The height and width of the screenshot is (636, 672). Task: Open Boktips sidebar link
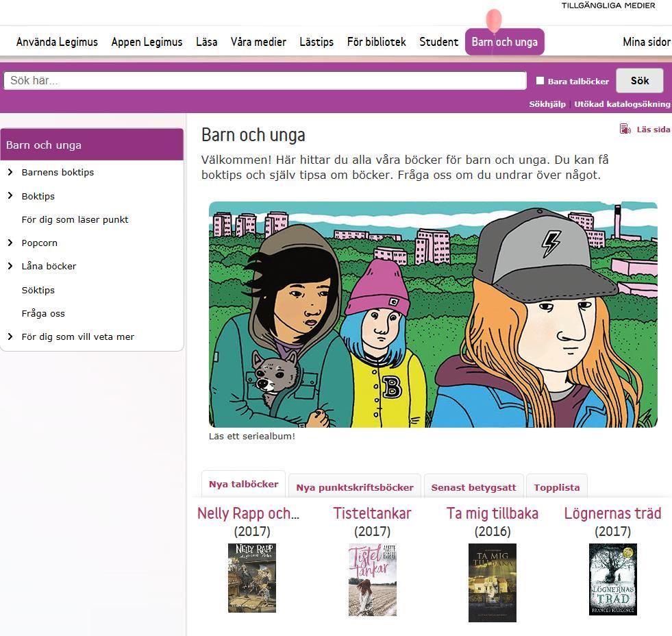pyautogui.click(x=38, y=197)
